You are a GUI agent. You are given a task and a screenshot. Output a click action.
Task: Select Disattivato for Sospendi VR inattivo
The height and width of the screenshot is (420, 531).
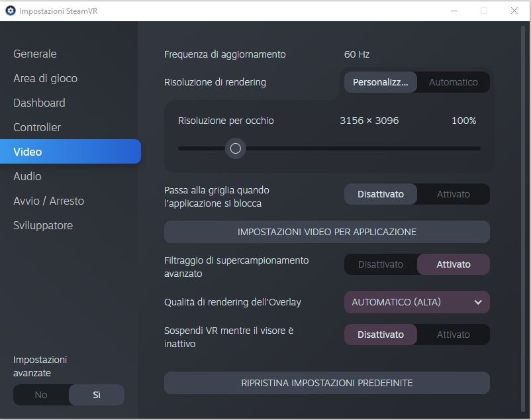pos(381,335)
